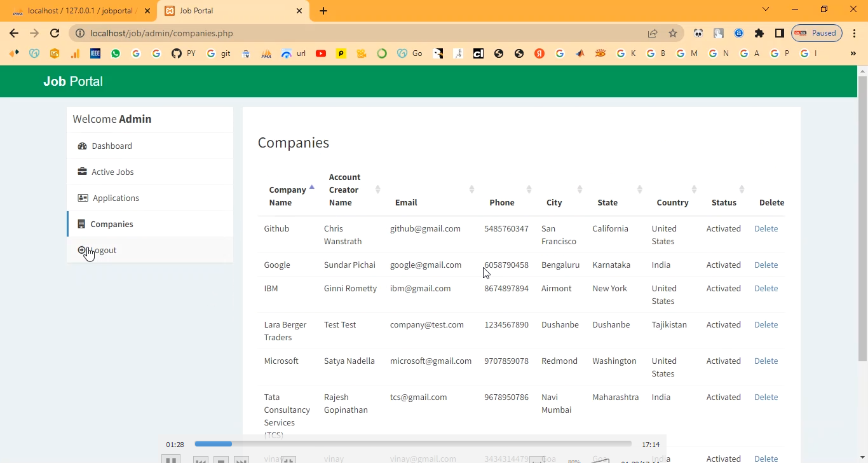This screenshot has width=868, height=463.
Task: Select Logout in the sidebar menu
Action: (103, 250)
